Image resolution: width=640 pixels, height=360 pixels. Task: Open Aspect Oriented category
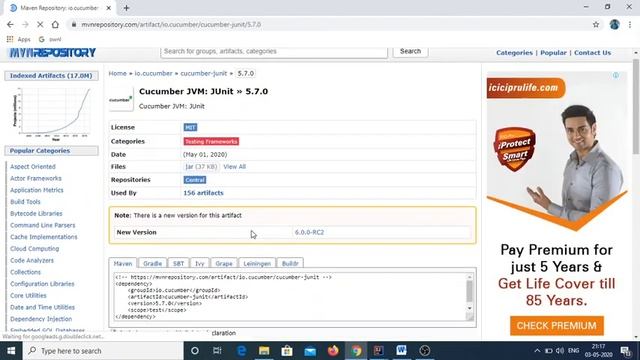(33, 167)
